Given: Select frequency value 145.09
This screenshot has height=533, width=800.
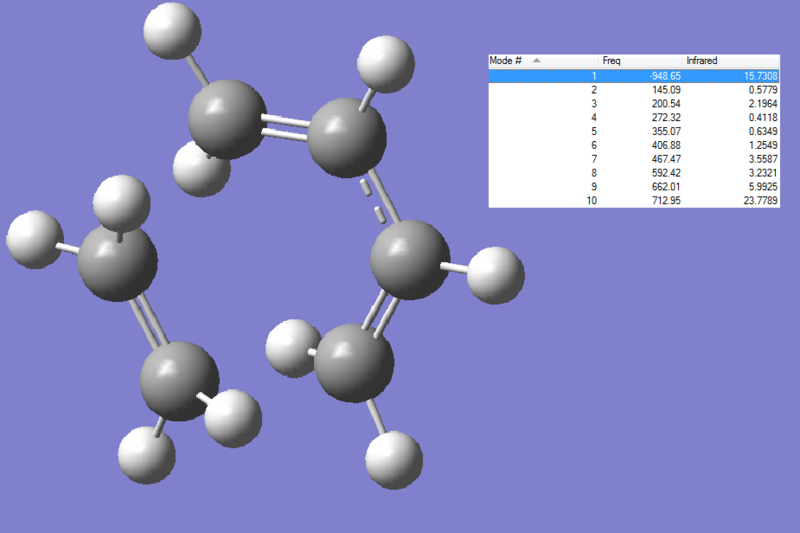Looking at the screenshot, I should click(x=666, y=90).
